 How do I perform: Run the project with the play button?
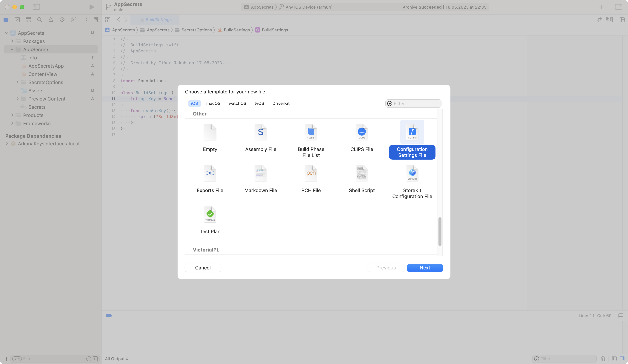pos(92,7)
